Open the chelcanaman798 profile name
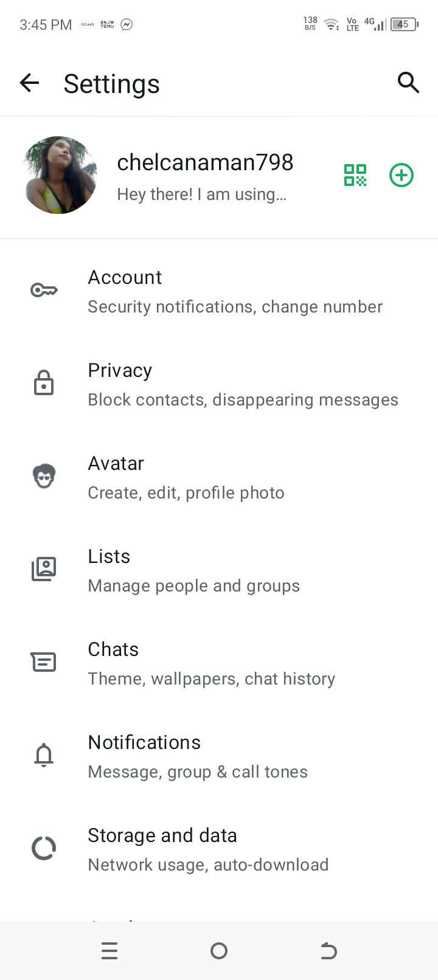 point(205,162)
